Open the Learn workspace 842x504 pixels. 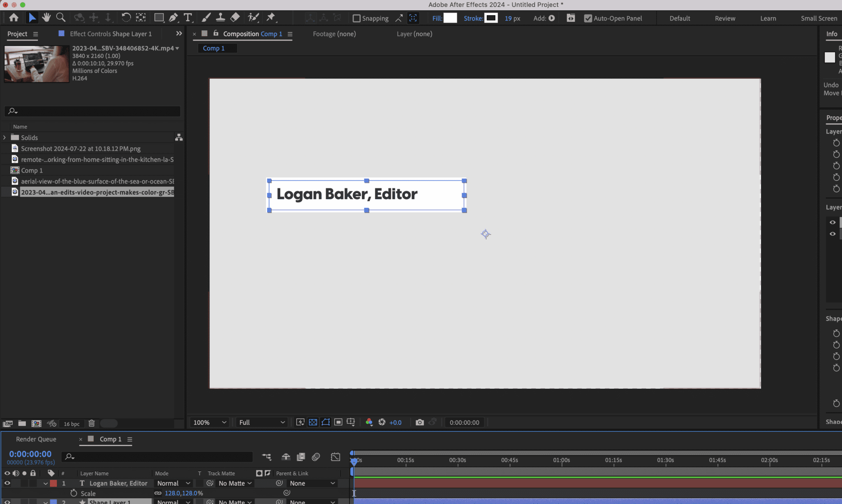pyautogui.click(x=768, y=18)
